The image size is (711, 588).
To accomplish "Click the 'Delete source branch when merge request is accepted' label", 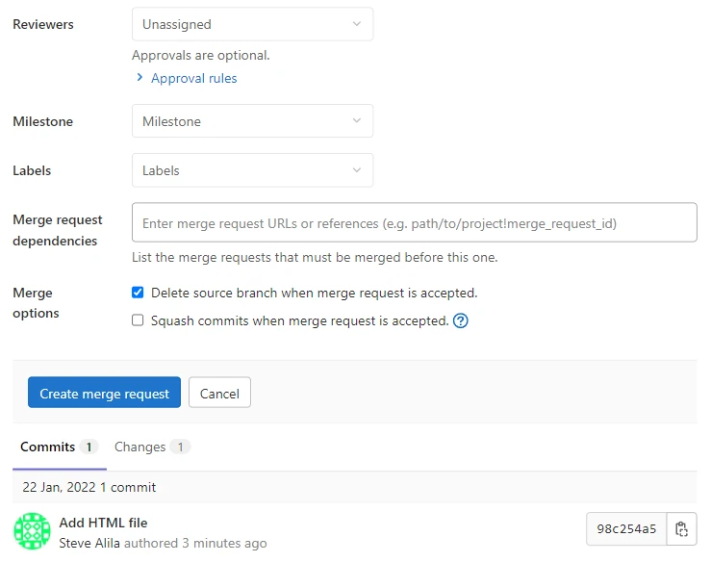I will coord(314,293).
